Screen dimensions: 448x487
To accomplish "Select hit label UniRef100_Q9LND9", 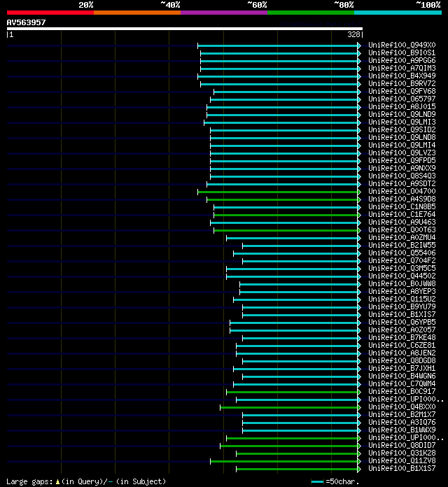I will pyautogui.click(x=402, y=114).
